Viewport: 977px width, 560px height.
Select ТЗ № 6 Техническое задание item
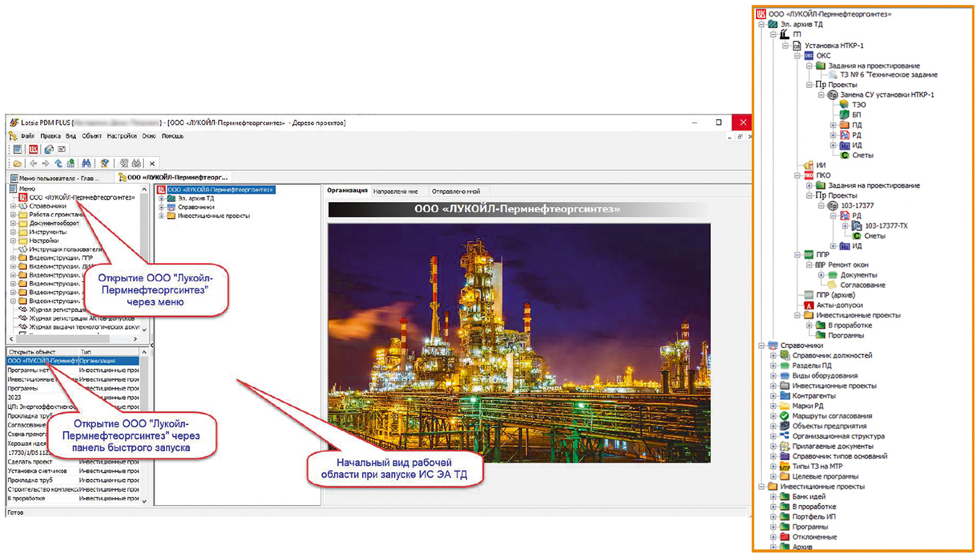(x=888, y=75)
